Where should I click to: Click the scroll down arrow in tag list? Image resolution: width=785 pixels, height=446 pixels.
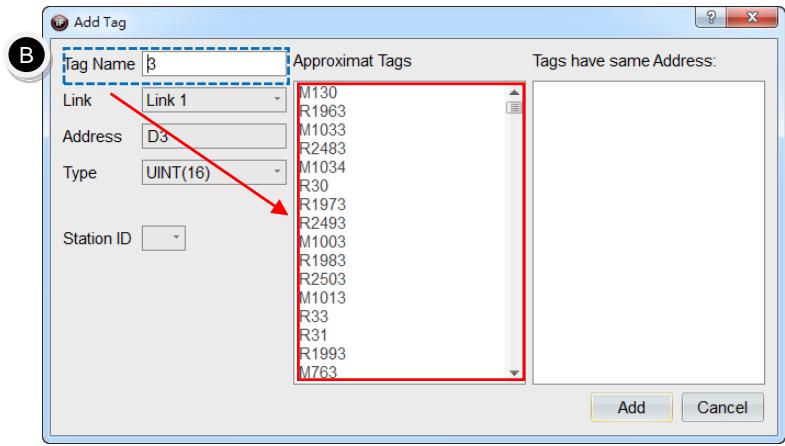click(x=514, y=372)
